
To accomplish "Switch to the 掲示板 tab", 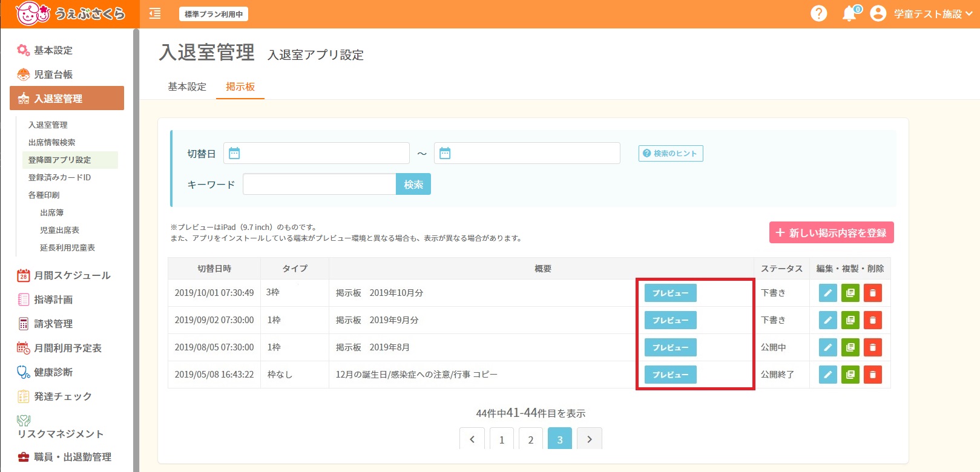I will click(x=240, y=87).
